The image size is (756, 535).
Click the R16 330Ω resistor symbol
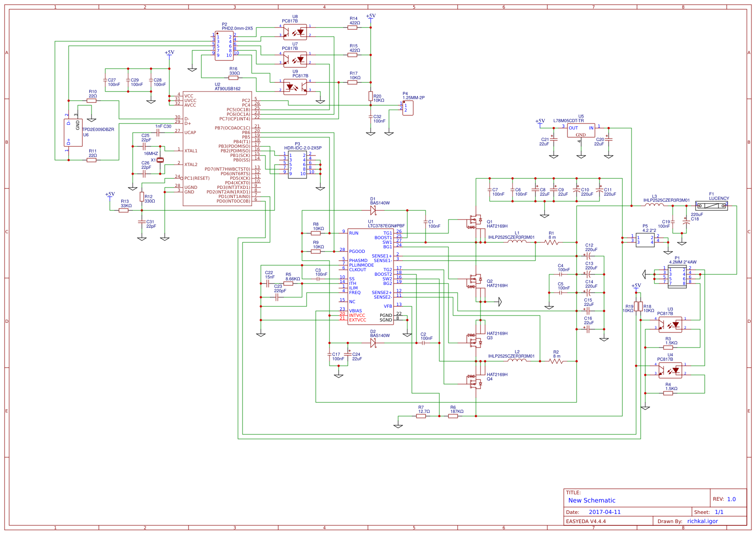click(x=233, y=78)
